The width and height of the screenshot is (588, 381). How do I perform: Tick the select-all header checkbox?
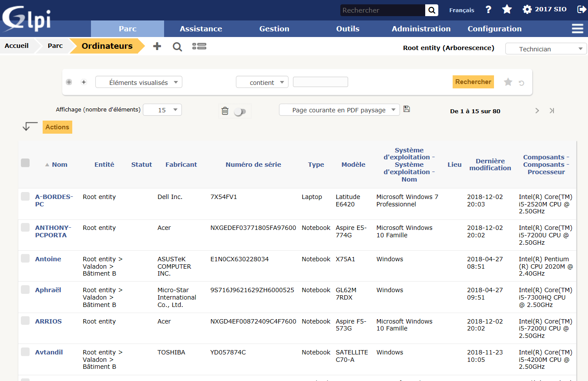click(x=25, y=163)
